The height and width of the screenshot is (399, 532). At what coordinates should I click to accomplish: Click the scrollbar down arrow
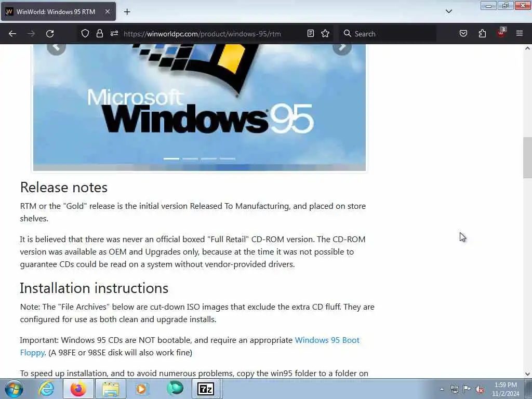[527, 374]
